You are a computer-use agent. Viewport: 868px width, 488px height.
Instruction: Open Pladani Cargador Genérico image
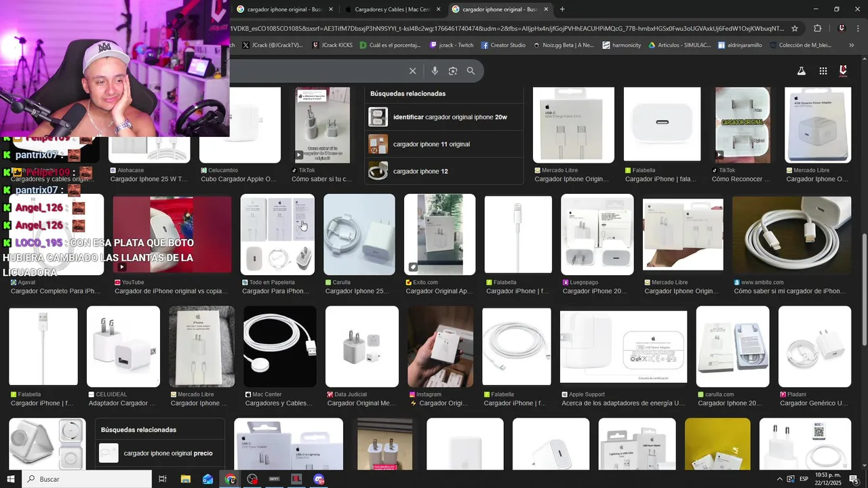[814, 346]
